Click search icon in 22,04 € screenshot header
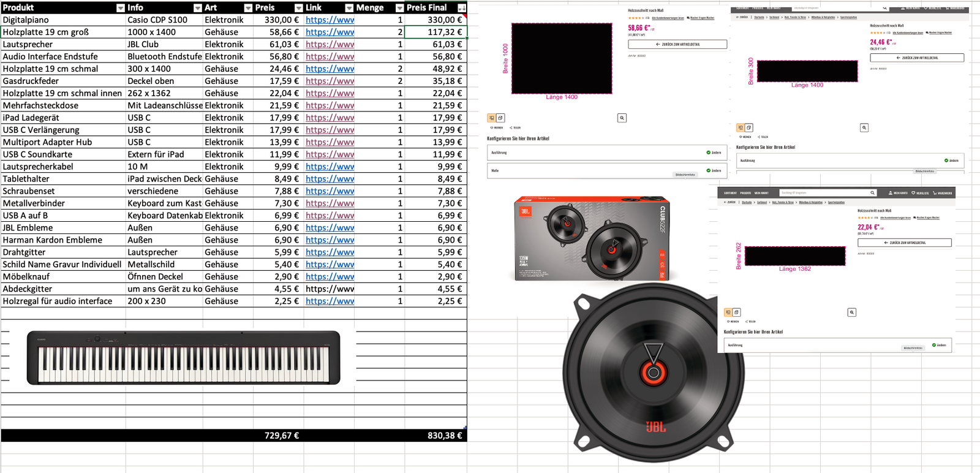This screenshot has height=473, width=980. pos(873,193)
